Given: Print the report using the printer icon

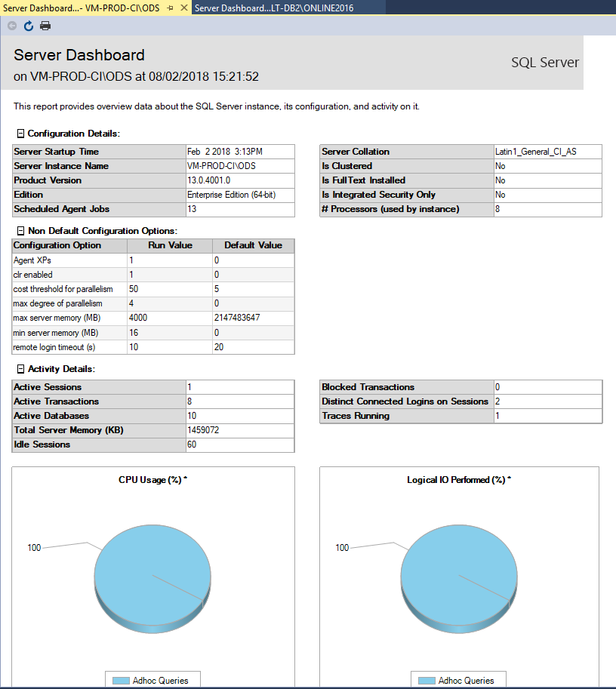Looking at the screenshot, I should point(45,26).
